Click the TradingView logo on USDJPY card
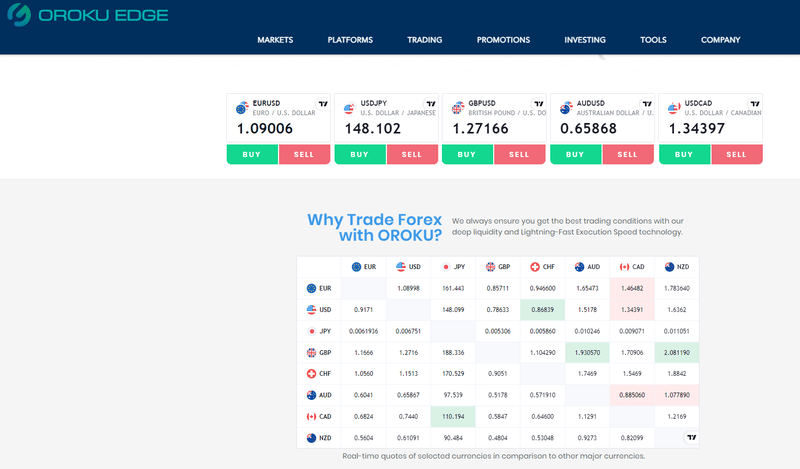The width and height of the screenshot is (800, 469). pyautogui.click(x=430, y=104)
